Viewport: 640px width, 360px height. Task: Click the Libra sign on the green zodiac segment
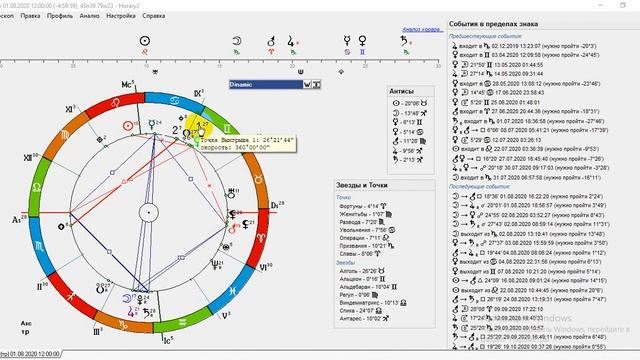coord(37,187)
